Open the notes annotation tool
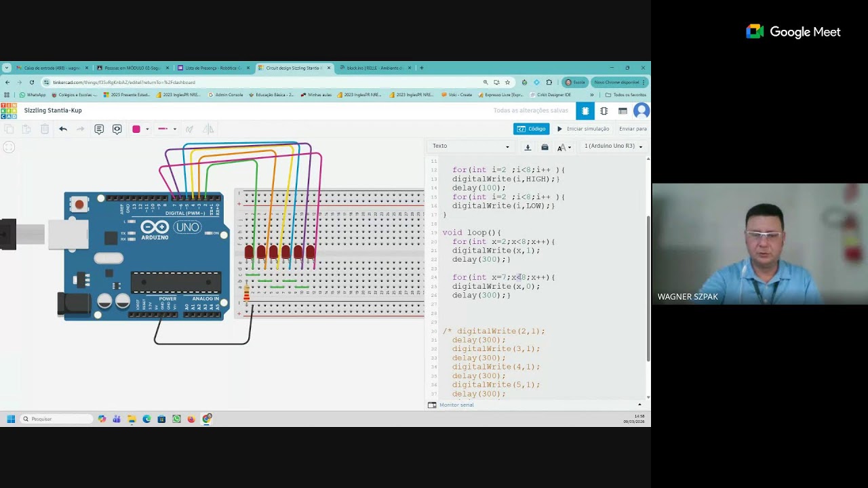This screenshot has width=868, height=488. pyautogui.click(x=99, y=129)
